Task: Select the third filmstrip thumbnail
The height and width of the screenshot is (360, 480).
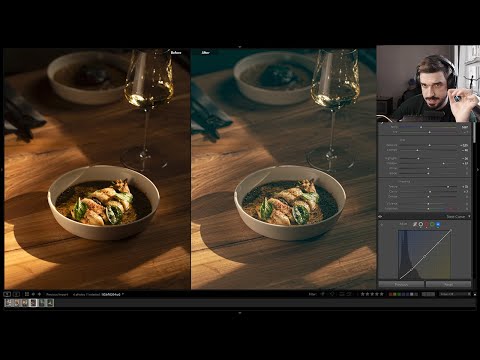Action: coord(24,303)
